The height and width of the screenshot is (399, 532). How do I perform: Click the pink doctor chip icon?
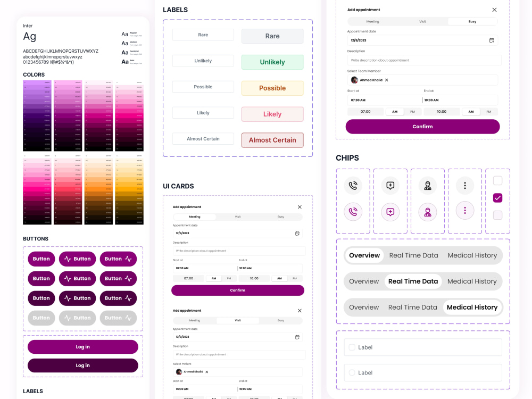428,212
